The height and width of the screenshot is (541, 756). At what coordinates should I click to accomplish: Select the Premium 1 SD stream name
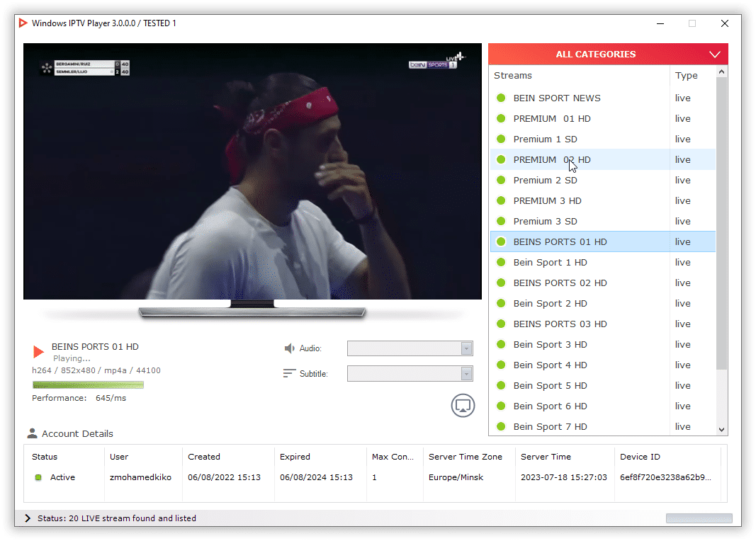(x=546, y=139)
